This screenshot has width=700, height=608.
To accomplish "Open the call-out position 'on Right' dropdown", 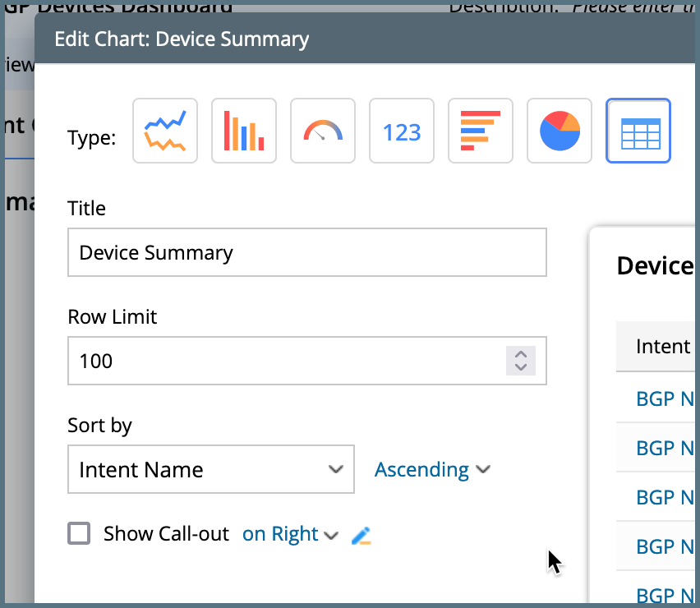I will point(290,534).
